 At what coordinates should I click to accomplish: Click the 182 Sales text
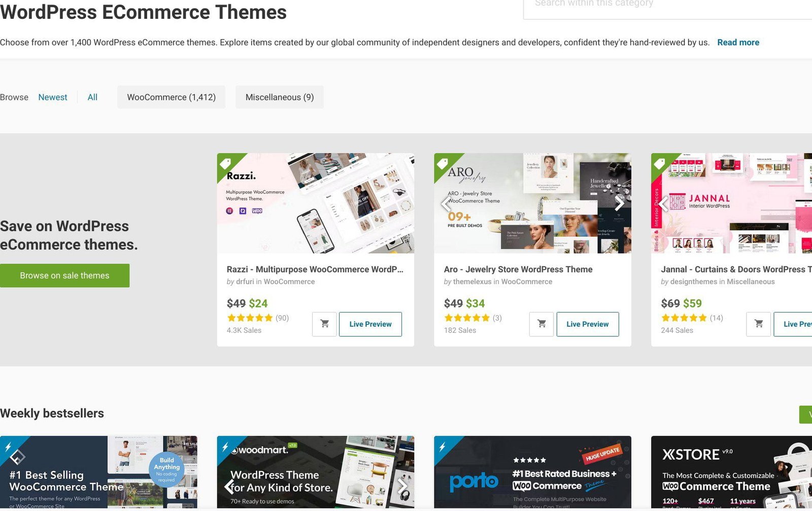tap(460, 330)
